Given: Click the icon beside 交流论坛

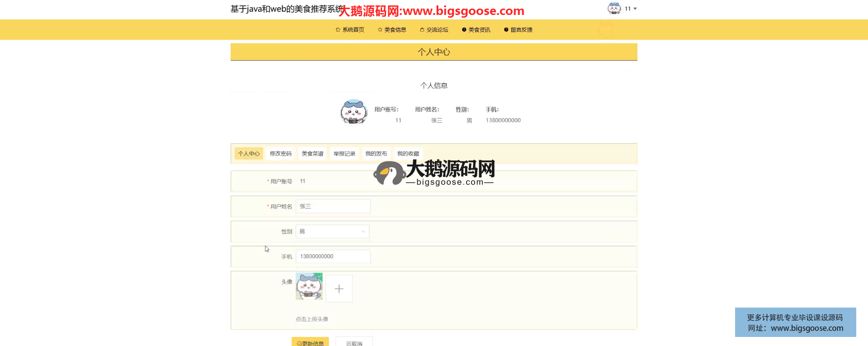Looking at the screenshot, I should point(422,30).
